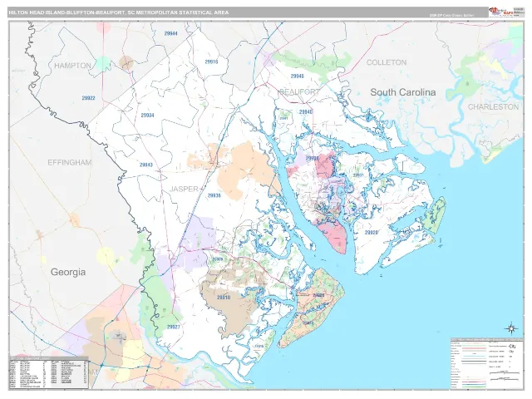Click ZIP code label 29906

point(313,159)
